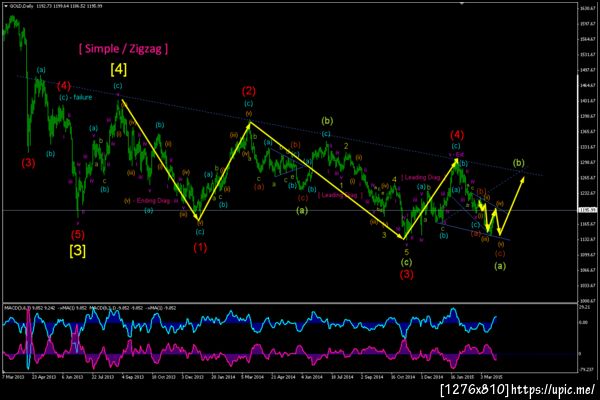The image size is (600, 400).
Task: Click the yellow '[4]' wave label
Action: [119, 69]
